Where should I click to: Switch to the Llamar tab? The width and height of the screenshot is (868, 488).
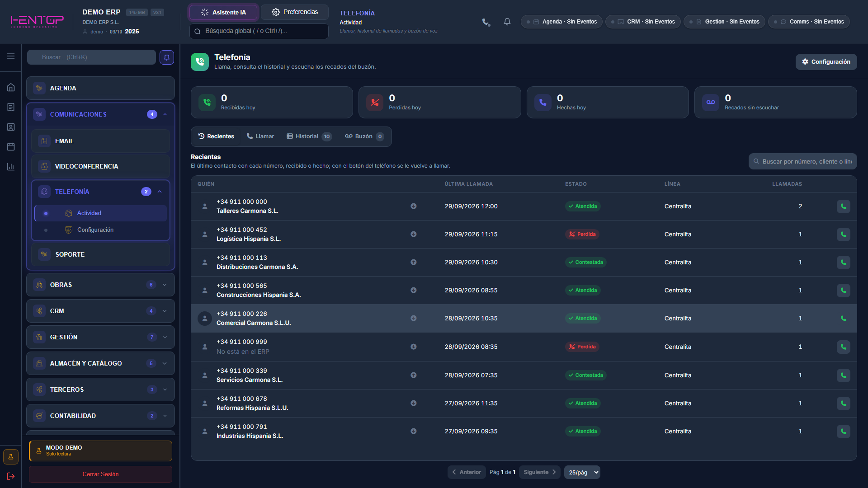click(x=260, y=136)
